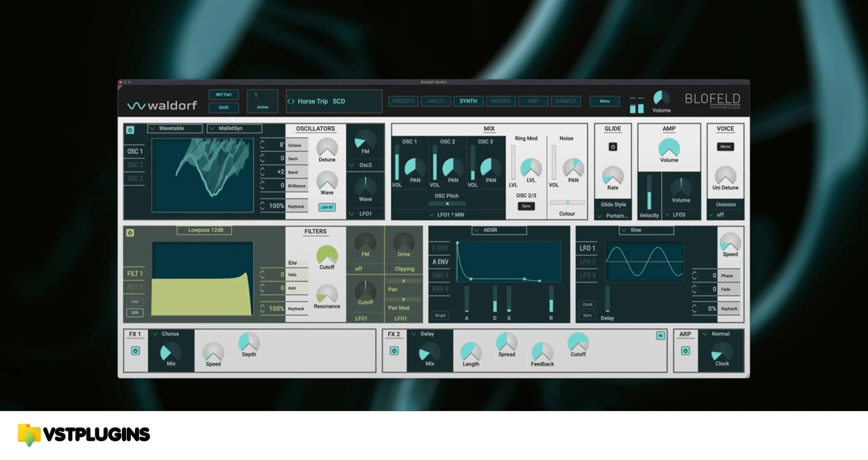This screenshot has height=460, width=868.
Task: Click the Noise Colour slider
Action: pos(567,203)
